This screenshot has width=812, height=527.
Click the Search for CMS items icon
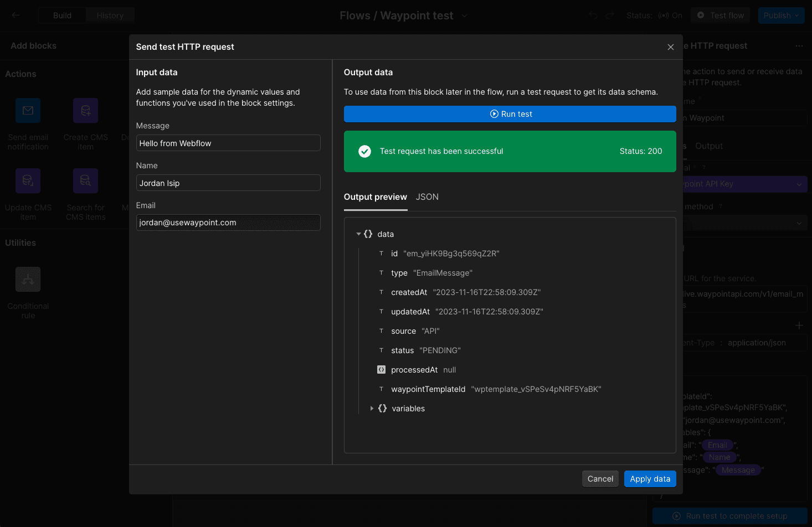click(x=85, y=181)
